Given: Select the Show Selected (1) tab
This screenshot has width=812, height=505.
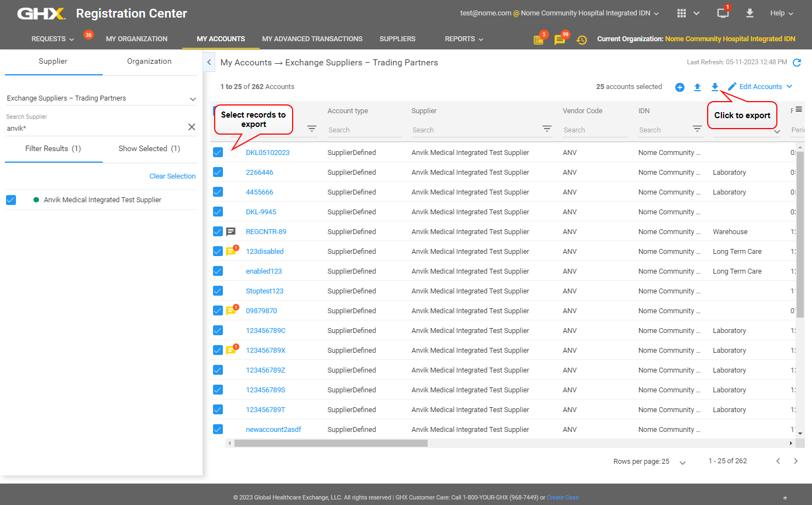Looking at the screenshot, I should click(149, 149).
